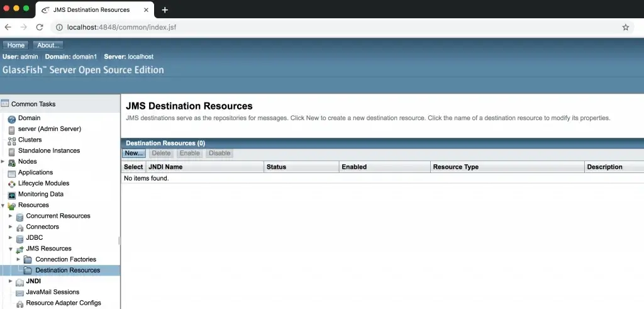Bookmark the page with the star icon
The height and width of the screenshot is (309, 644).
coord(625,28)
